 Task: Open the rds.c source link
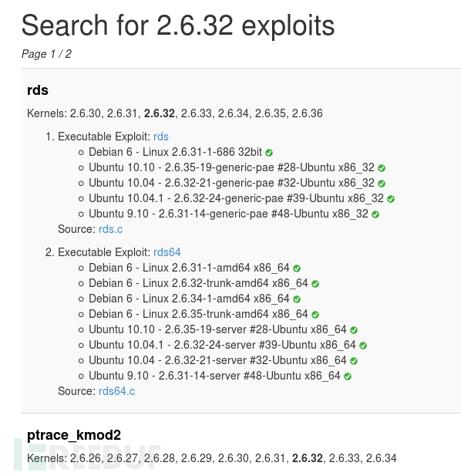[110, 229]
